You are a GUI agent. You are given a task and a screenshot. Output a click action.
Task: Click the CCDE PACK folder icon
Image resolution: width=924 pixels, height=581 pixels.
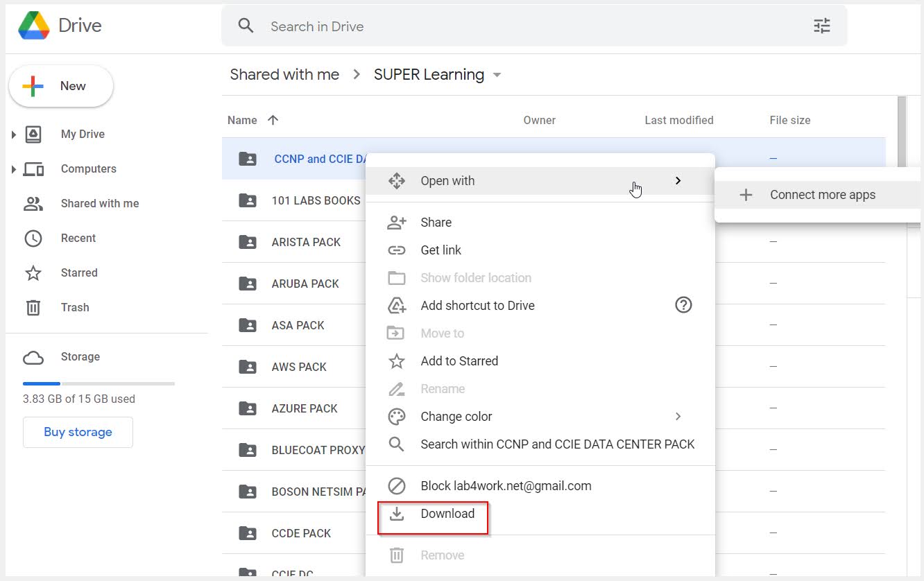coord(248,533)
